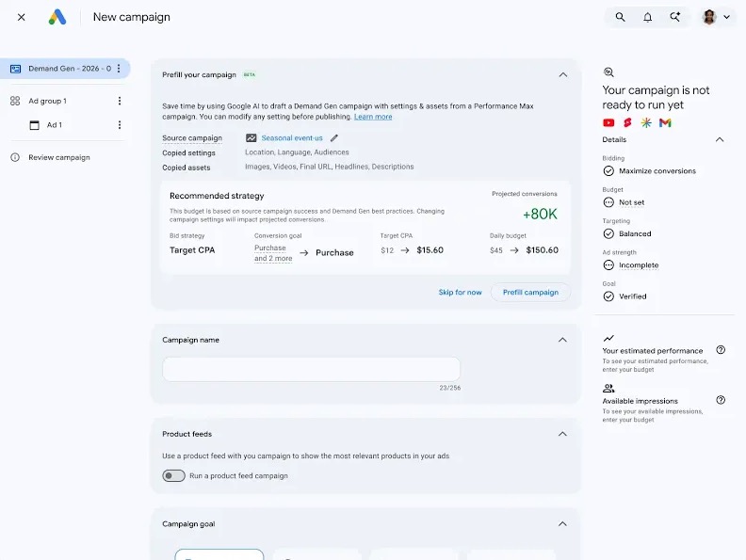Click Incomplete ad strength status

[x=639, y=265]
